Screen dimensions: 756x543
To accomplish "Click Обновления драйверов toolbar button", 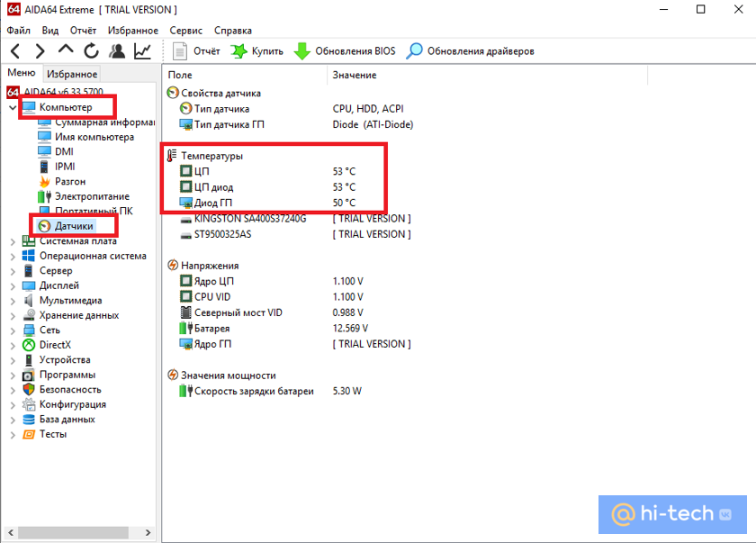I will click(470, 51).
